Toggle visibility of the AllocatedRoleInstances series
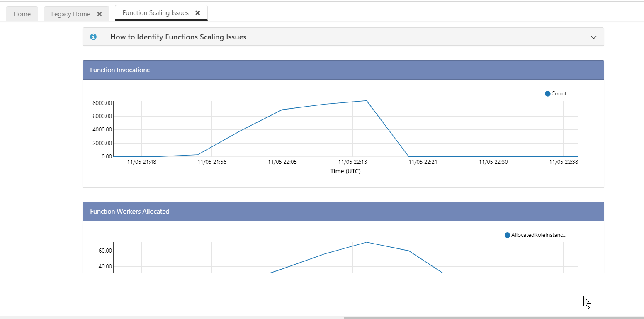 535,235
